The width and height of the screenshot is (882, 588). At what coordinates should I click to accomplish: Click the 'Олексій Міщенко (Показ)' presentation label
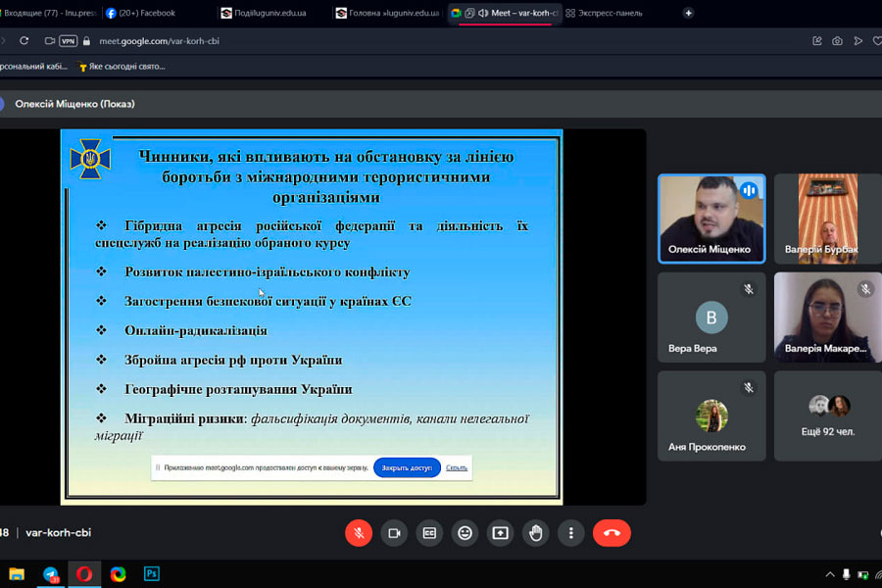coord(74,104)
